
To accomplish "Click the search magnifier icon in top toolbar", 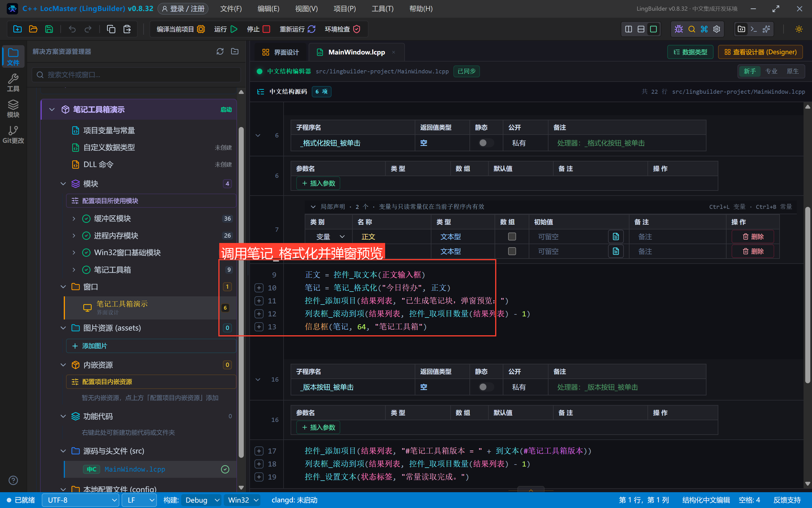I will [692, 29].
